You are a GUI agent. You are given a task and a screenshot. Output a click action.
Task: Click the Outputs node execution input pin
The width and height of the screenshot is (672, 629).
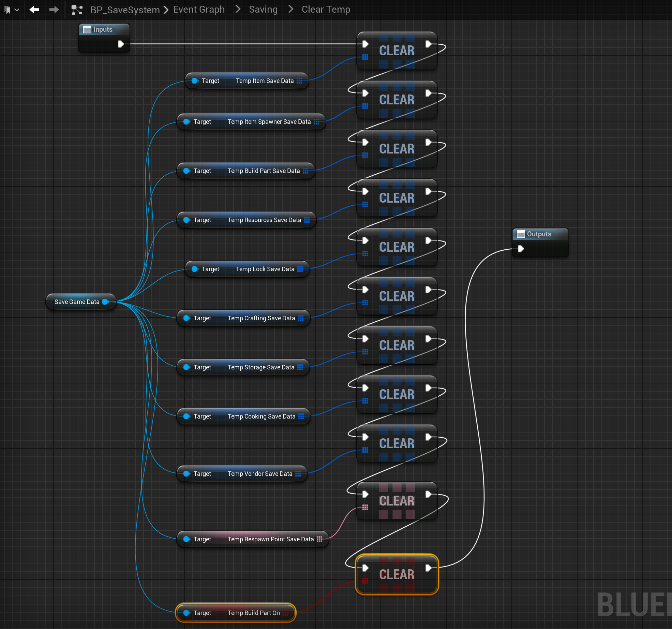521,249
